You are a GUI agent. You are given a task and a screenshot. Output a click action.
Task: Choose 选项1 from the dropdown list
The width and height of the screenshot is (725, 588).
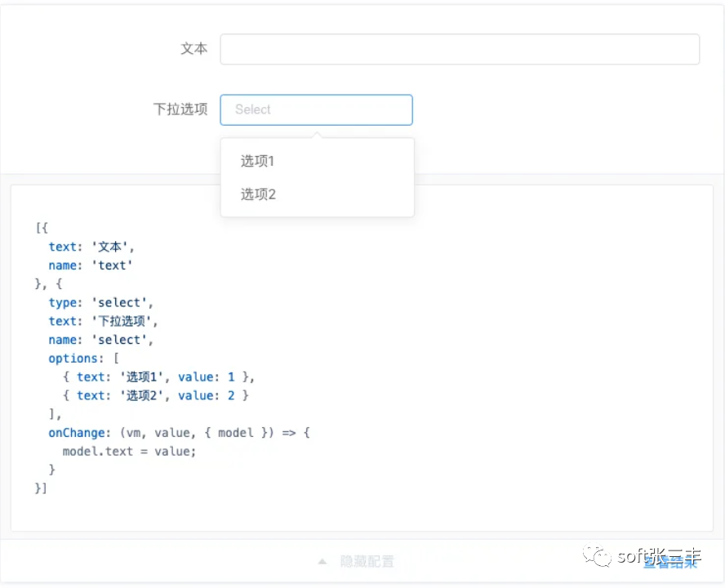coord(258,161)
